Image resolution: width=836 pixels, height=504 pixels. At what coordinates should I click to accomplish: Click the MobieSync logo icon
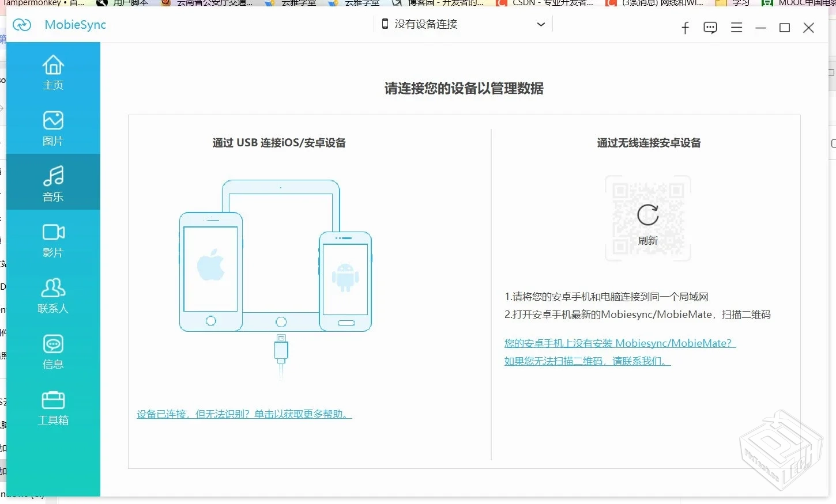tap(22, 25)
